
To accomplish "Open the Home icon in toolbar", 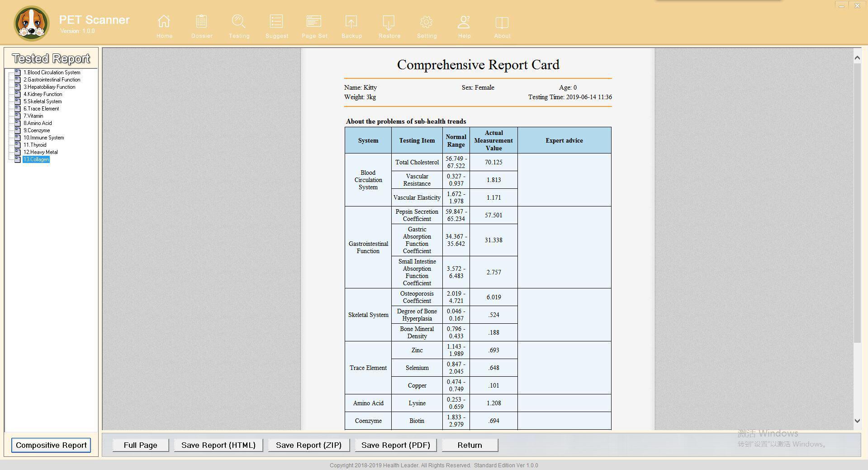I will tap(164, 22).
